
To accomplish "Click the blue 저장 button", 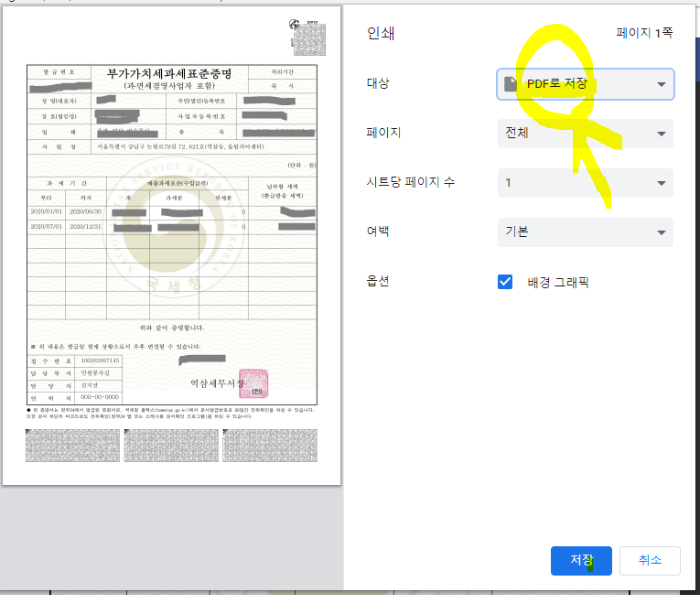I will coord(581,560).
